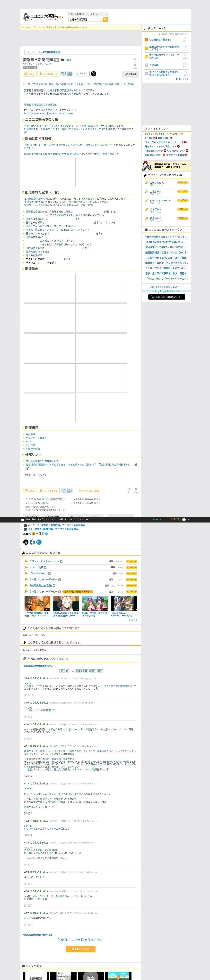The image size is (210, 980).
Task: Search videos by キーワード 変態毎日新聞問題 link
Action: point(56,525)
